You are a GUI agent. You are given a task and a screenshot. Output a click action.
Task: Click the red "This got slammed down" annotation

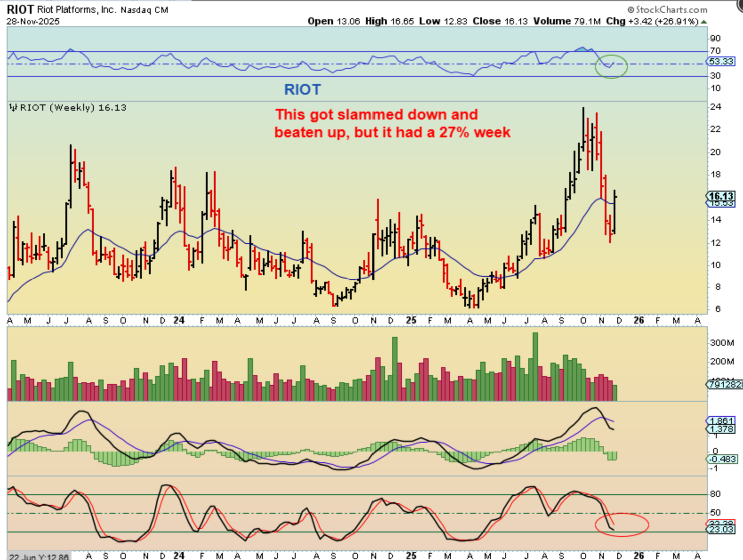pyautogui.click(x=392, y=124)
